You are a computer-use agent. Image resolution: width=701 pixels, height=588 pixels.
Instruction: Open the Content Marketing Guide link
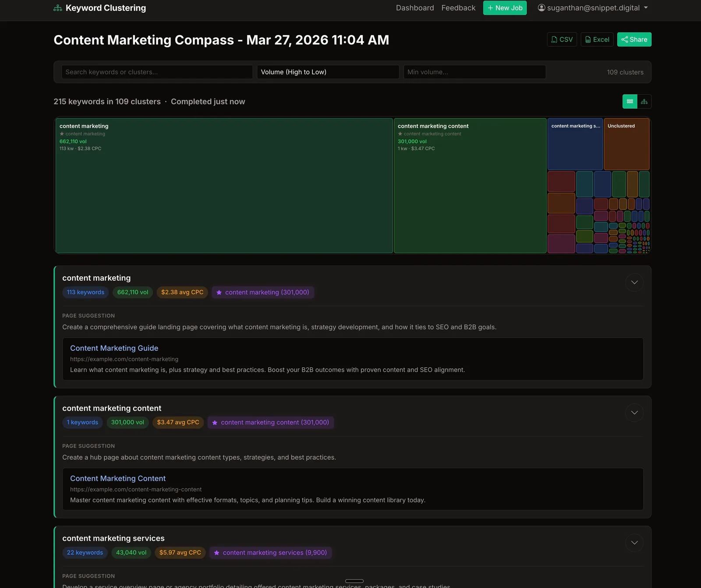(x=114, y=348)
